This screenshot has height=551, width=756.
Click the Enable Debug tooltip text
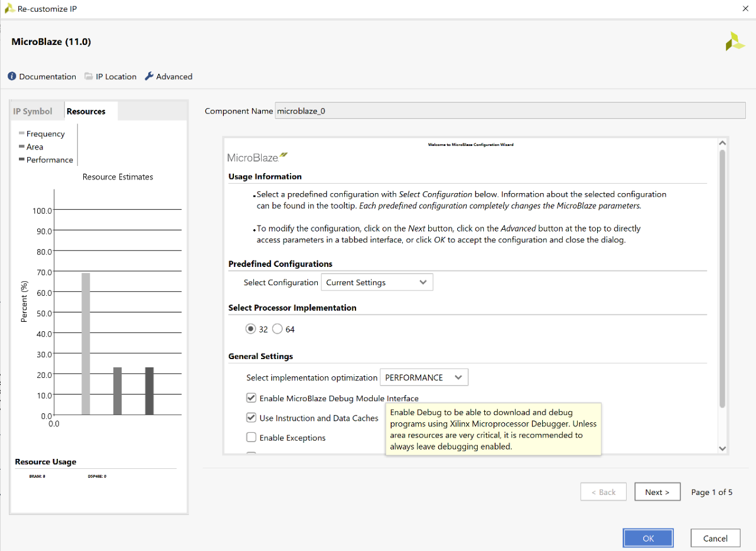[x=493, y=429]
